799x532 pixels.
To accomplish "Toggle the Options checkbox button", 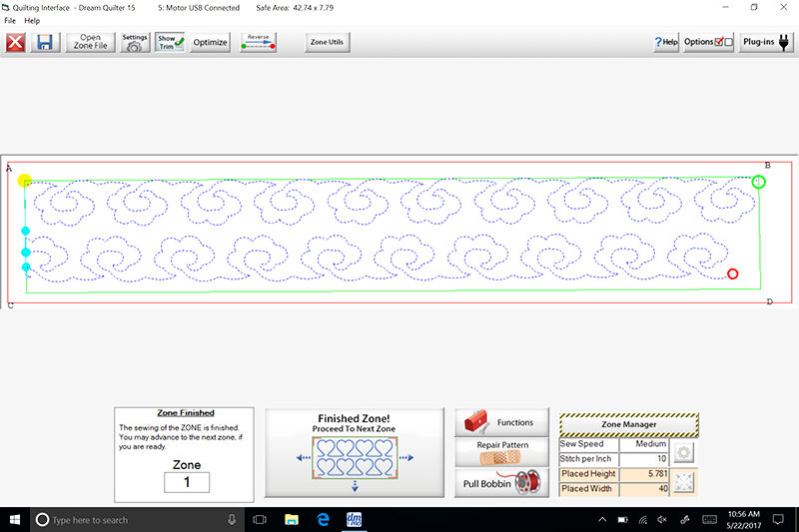I will point(709,42).
